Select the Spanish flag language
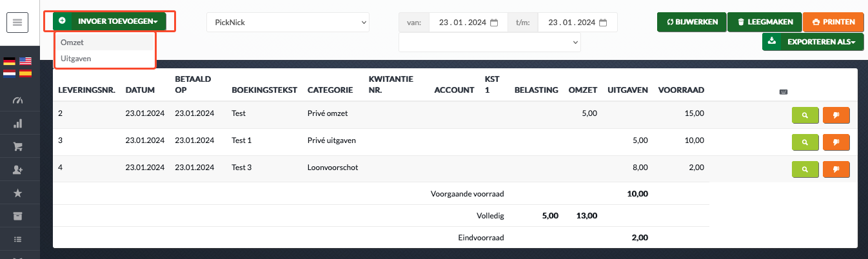868x259 pixels. point(25,73)
